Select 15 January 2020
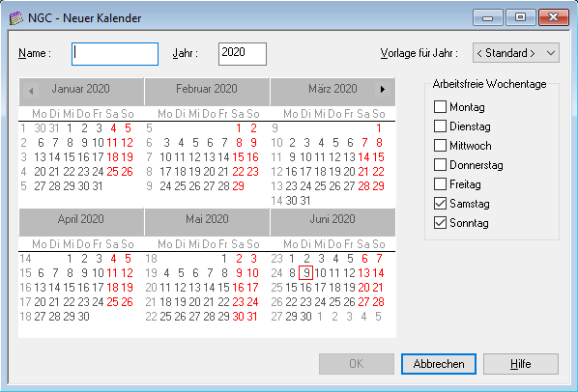The width and height of the screenshot is (578, 392). (x=69, y=157)
